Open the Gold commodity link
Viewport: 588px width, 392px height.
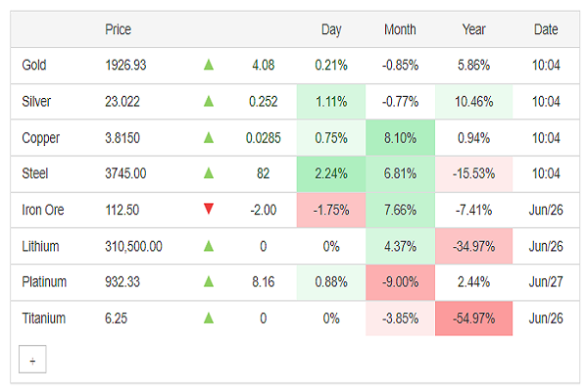[34, 66]
